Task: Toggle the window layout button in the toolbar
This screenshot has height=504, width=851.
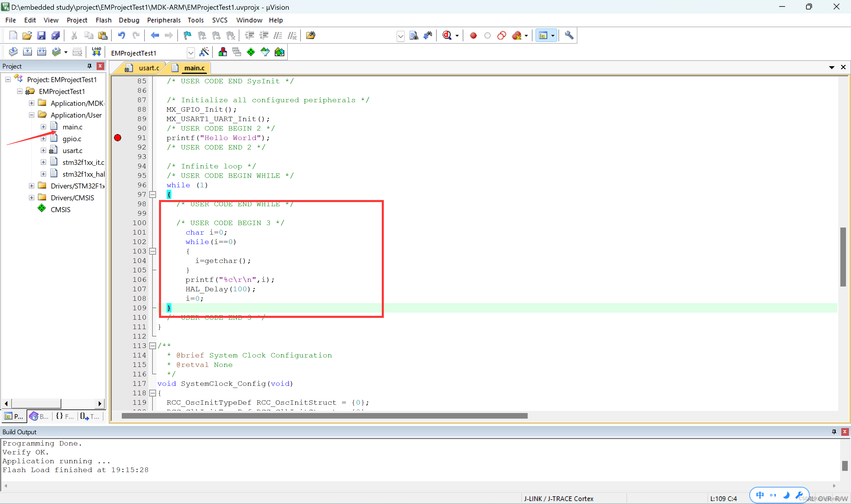Action: click(543, 35)
